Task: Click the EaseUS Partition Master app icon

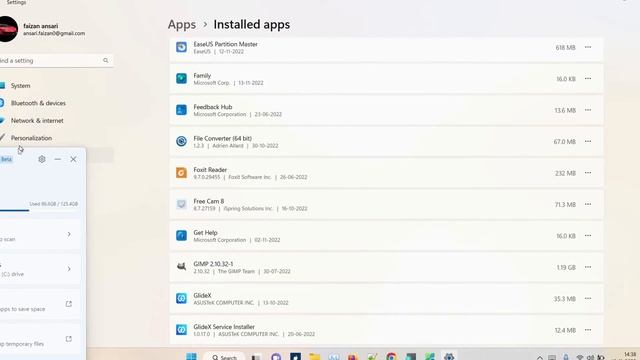Action: coord(181,47)
